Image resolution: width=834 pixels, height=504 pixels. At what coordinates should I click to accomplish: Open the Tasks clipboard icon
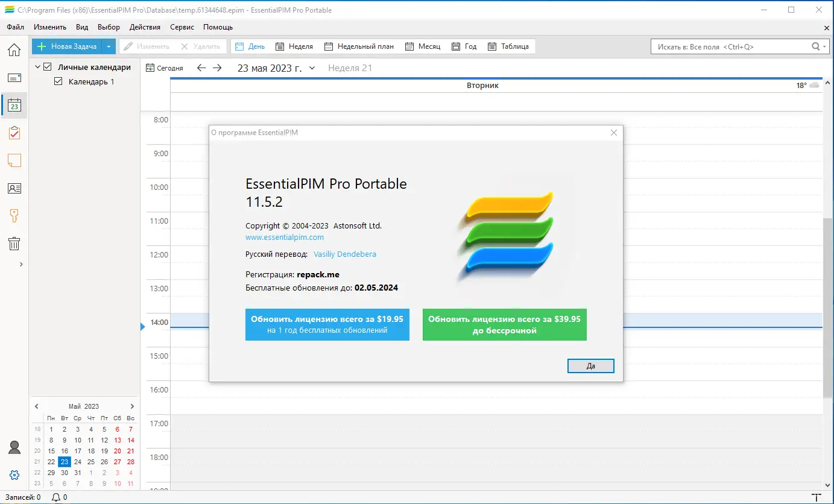pyautogui.click(x=14, y=133)
